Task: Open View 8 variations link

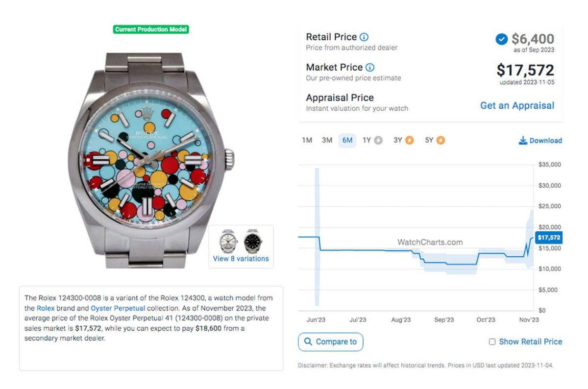Action: (x=241, y=259)
